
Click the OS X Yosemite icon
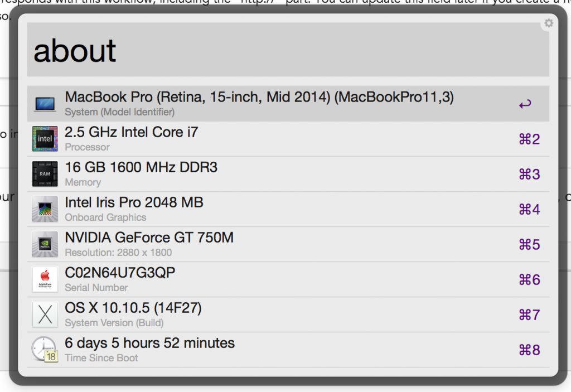45,314
